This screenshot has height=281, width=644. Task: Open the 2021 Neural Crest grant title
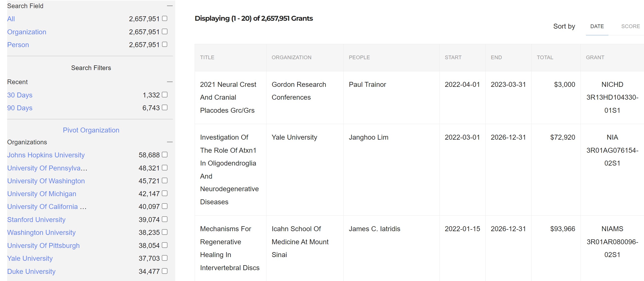click(228, 97)
